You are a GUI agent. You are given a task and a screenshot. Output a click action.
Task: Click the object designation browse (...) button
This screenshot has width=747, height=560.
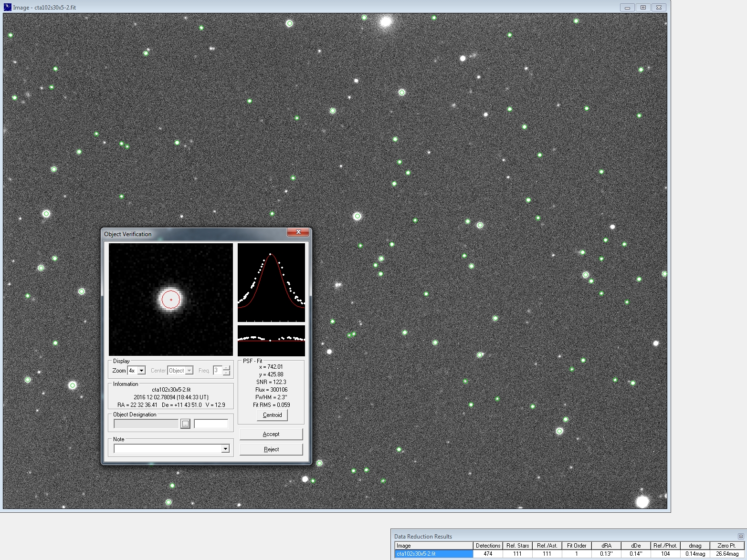coord(185,424)
